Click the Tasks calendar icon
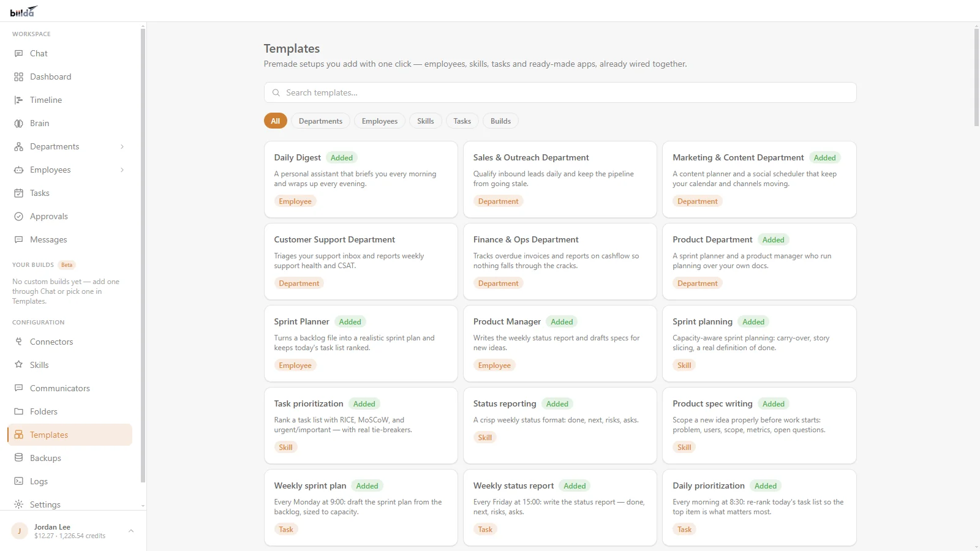980x551 pixels. tap(18, 193)
